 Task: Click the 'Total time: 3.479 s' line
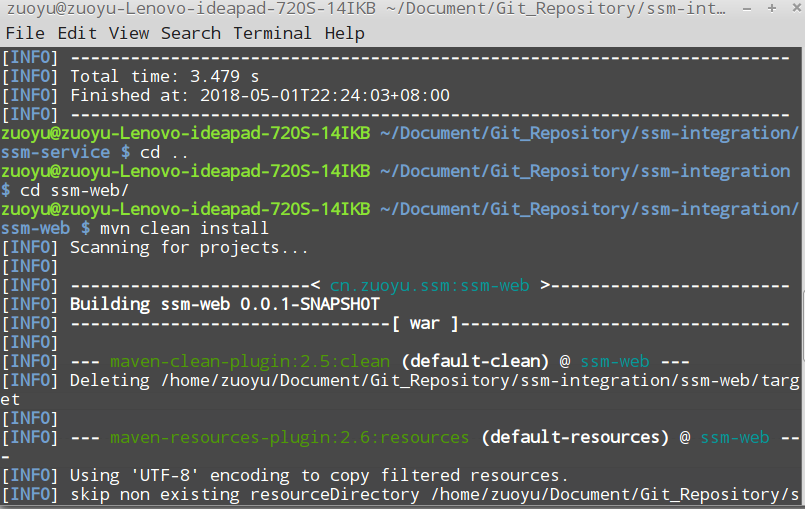pos(164,76)
